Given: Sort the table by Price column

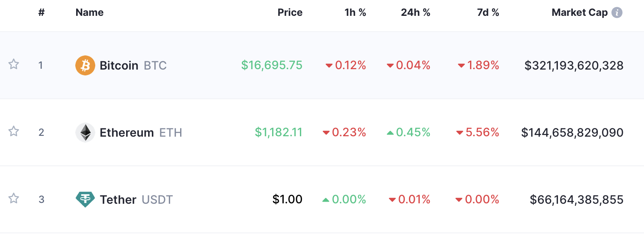Looking at the screenshot, I should (x=290, y=12).
